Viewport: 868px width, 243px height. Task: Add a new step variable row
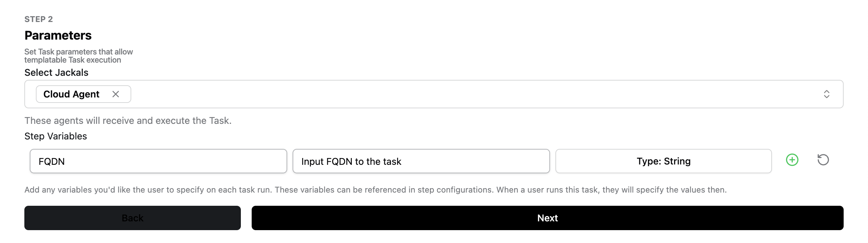792,160
